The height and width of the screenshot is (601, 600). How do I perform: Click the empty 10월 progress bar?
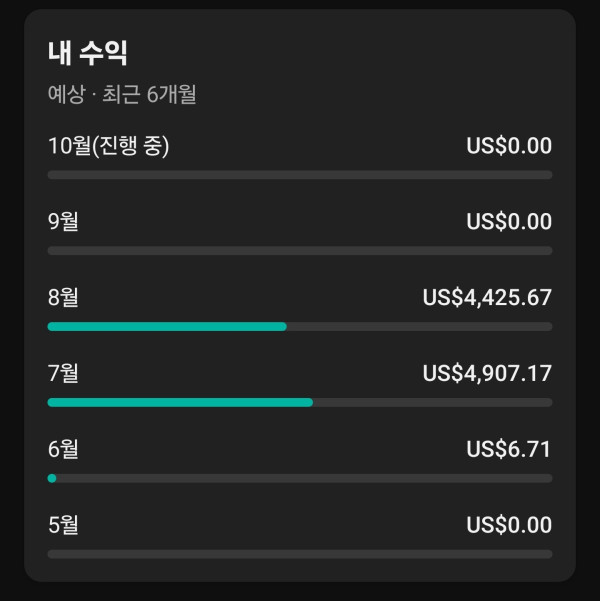click(x=300, y=175)
